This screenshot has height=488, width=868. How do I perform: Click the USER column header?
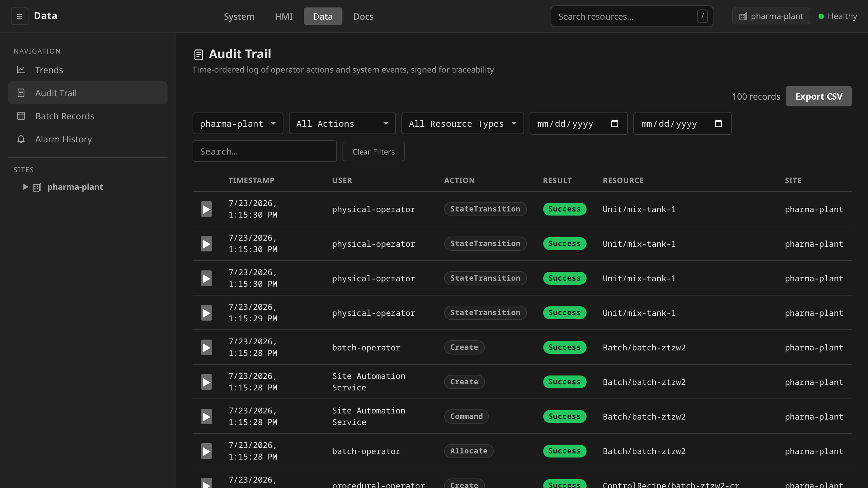pyautogui.click(x=342, y=180)
